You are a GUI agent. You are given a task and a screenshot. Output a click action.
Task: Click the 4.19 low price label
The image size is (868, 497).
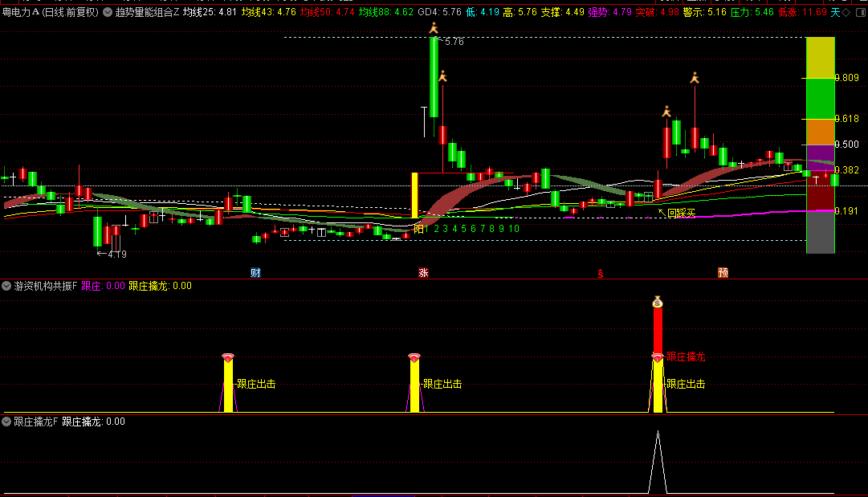pyautogui.click(x=116, y=255)
